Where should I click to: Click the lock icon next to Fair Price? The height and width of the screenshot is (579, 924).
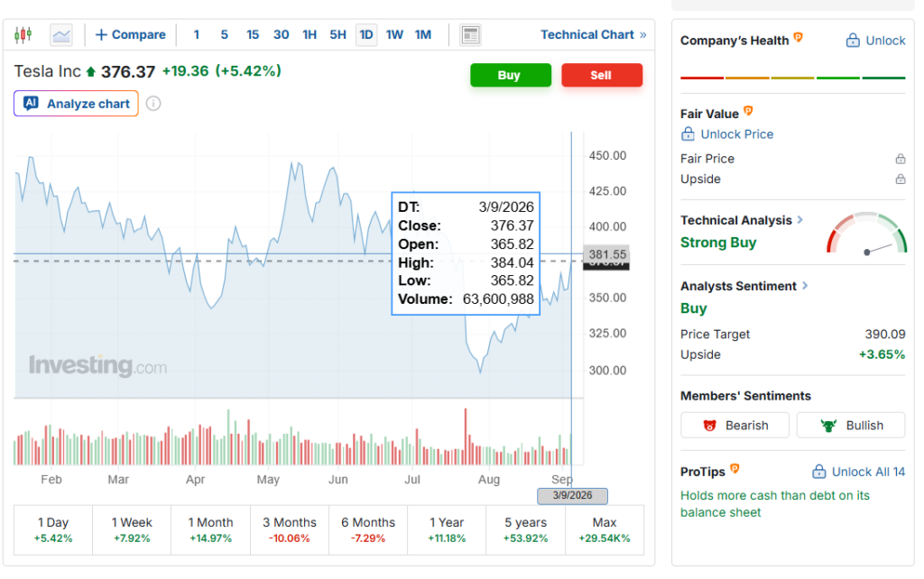pyautogui.click(x=900, y=159)
